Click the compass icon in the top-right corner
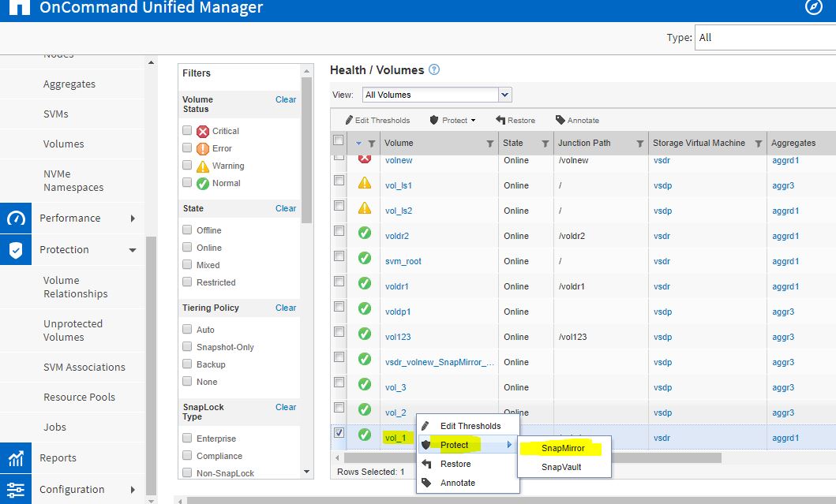 (812, 7)
